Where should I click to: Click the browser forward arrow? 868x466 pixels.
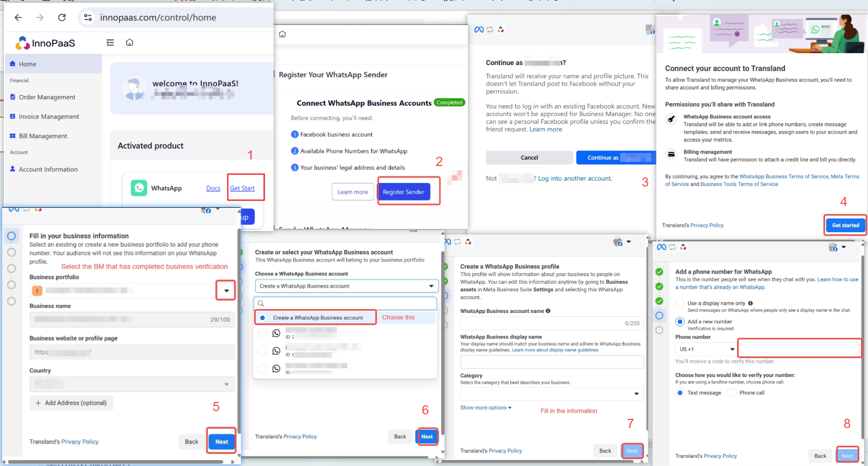tap(40, 17)
